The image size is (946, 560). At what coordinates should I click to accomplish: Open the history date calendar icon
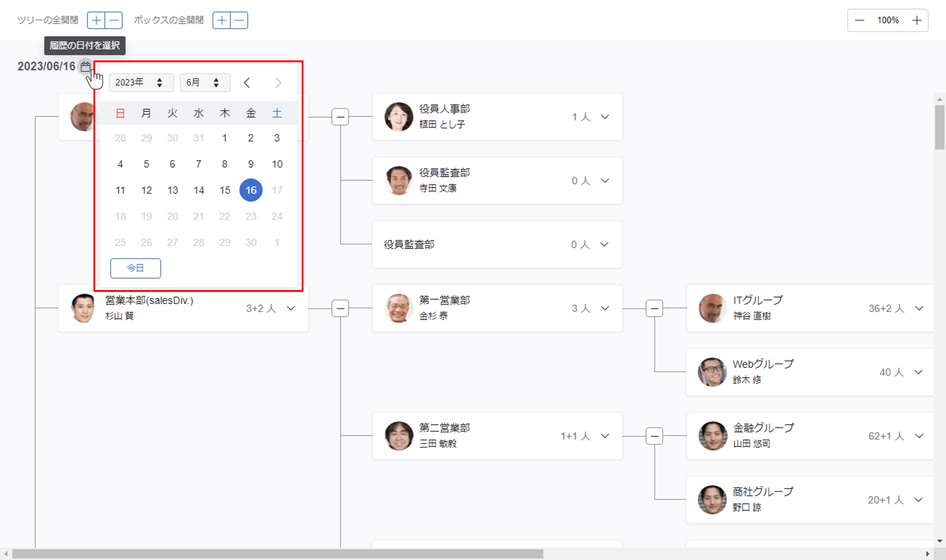86,67
